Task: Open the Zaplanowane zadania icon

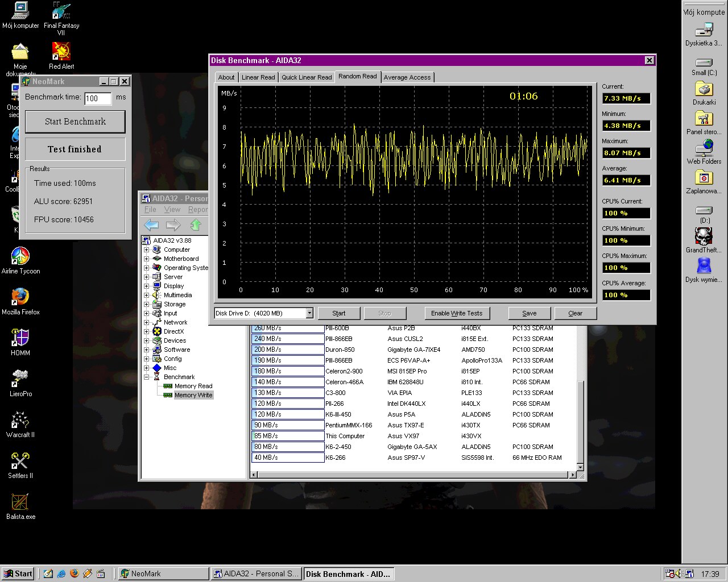Action: click(x=704, y=182)
